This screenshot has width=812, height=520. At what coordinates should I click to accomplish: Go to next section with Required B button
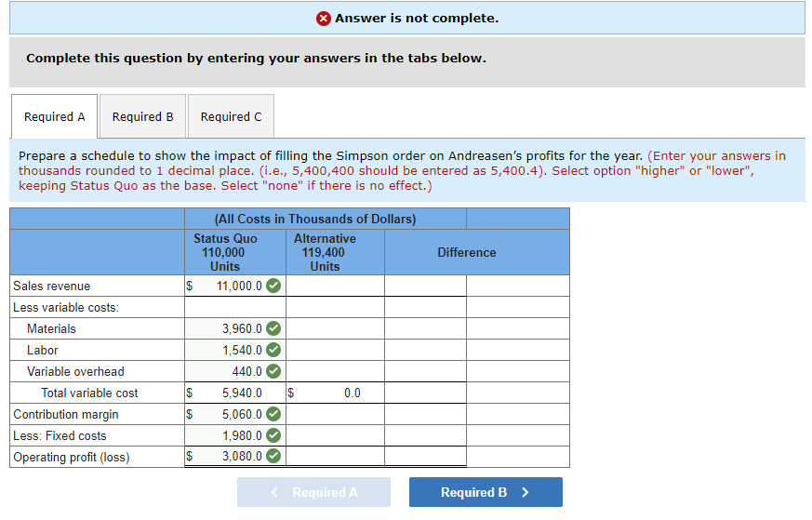(486, 492)
